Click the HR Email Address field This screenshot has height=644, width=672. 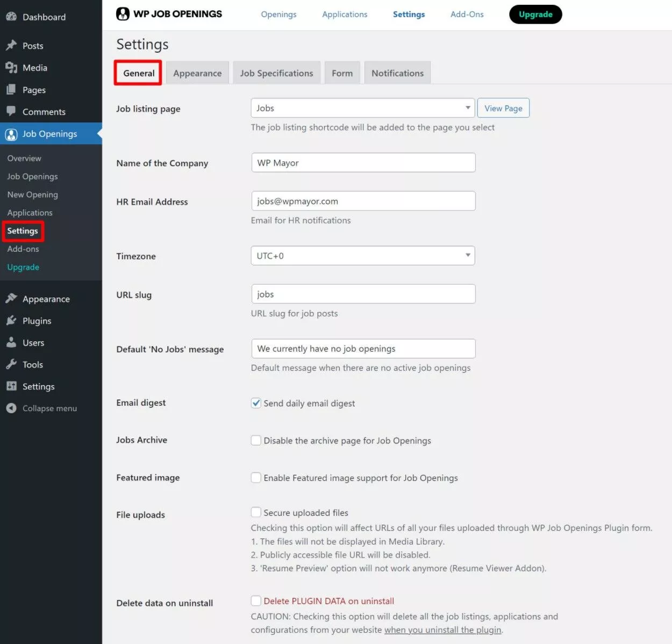click(363, 201)
